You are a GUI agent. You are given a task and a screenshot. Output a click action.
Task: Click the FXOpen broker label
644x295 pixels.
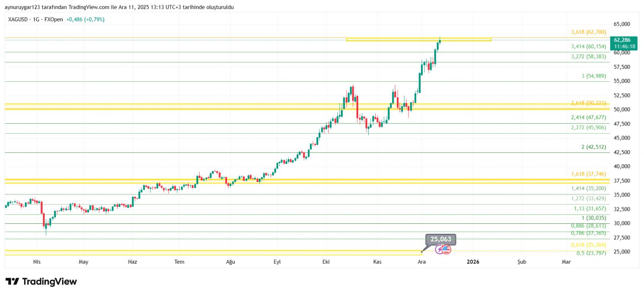click(x=54, y=19)
